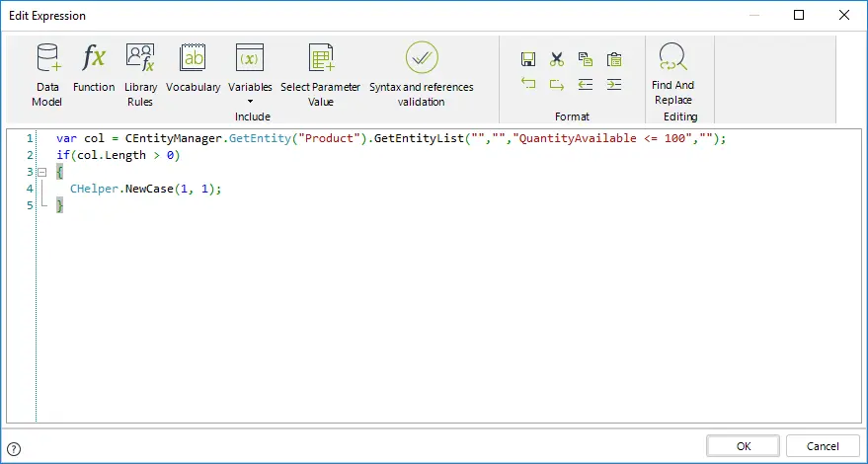Run Syntax and references validation
868x464 pixels.
422,75
